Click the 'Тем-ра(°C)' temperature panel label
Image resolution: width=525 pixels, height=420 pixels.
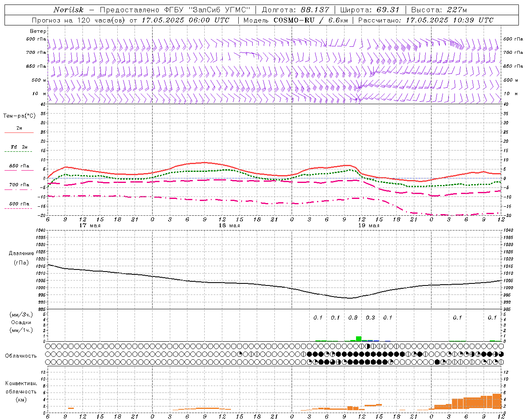point(19,116)
